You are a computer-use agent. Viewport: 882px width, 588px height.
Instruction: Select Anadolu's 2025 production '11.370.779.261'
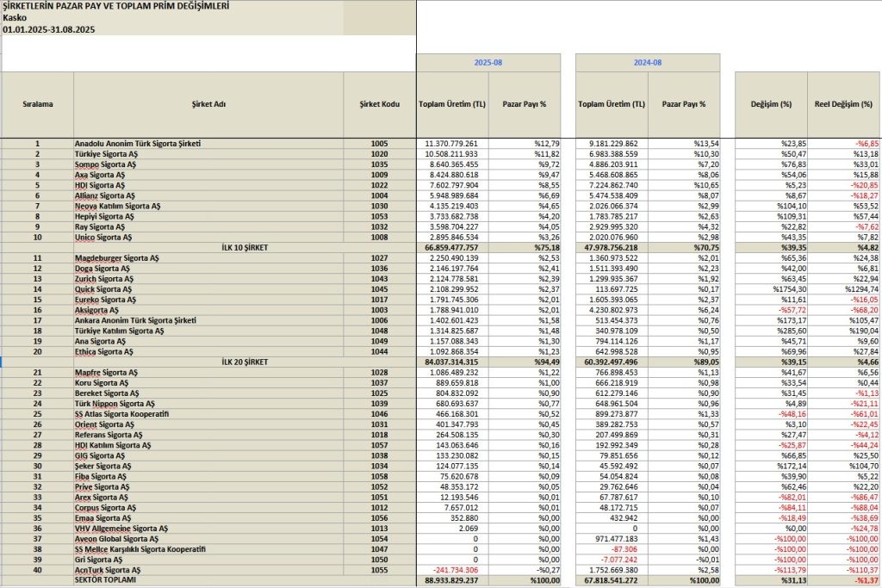(451, 144)
